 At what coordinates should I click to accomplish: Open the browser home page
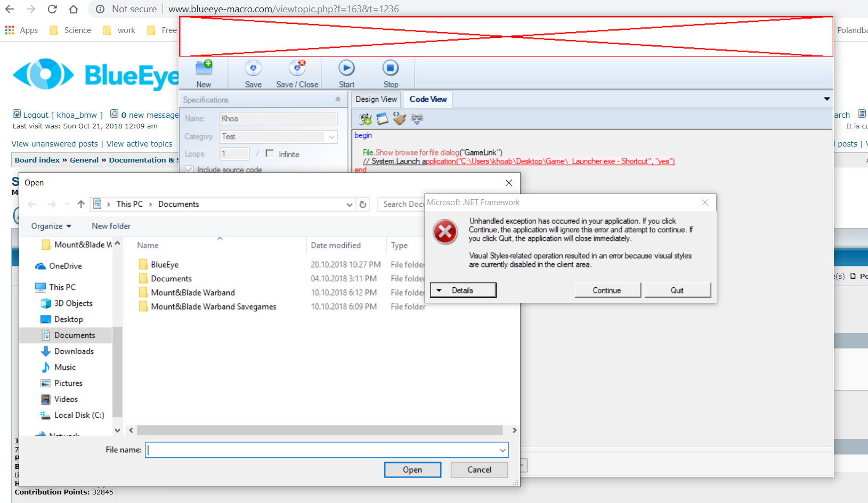coord(74,9)
